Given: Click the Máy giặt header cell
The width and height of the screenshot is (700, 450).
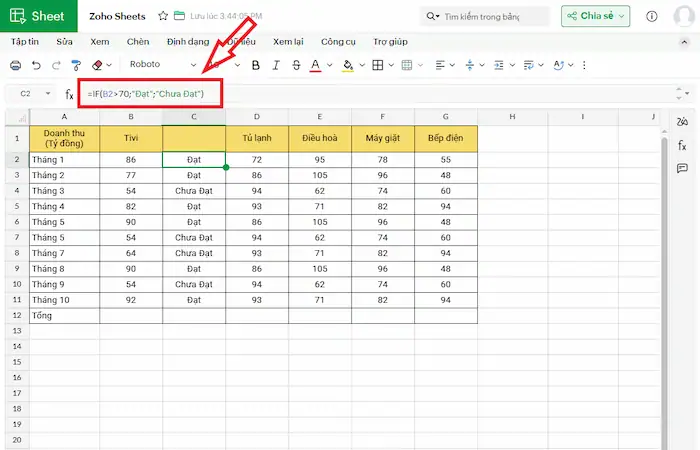Looking at the screenshot, I should [x=383, y=138].
